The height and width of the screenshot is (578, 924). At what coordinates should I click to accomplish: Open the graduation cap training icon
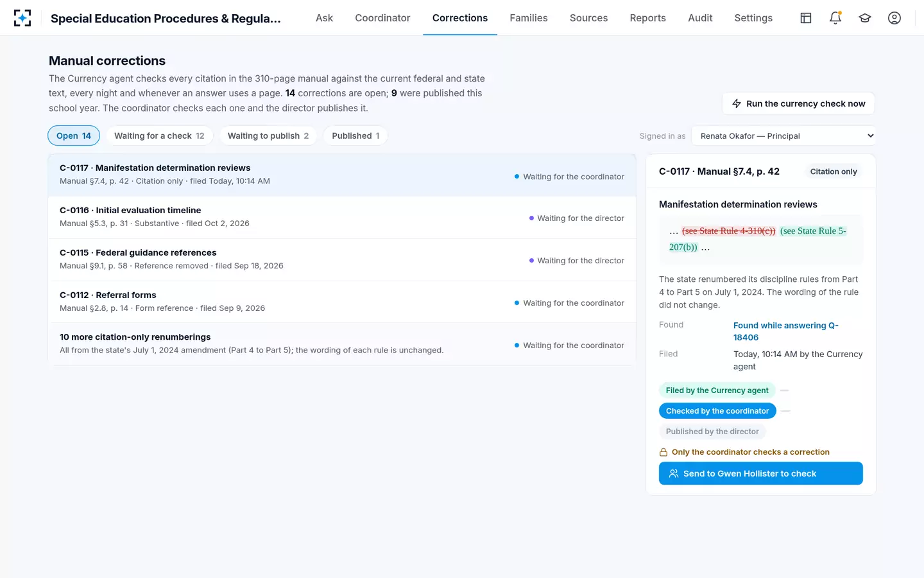click(x=865, y=18)
